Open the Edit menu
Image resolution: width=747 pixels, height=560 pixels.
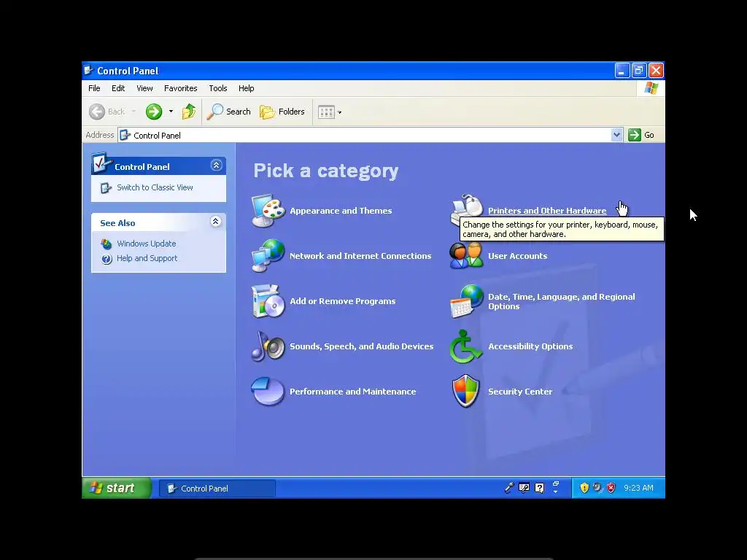click(x=118, y=88)
